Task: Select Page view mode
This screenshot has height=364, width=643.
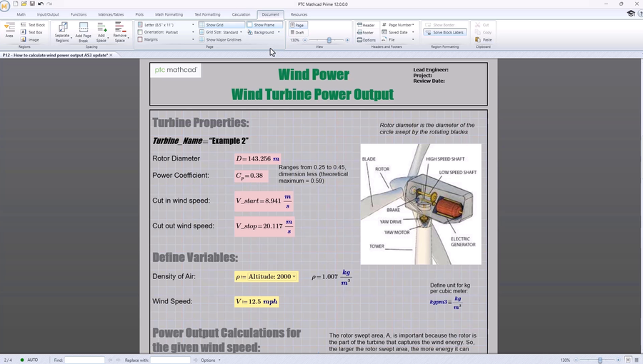Action: point(298,25)
